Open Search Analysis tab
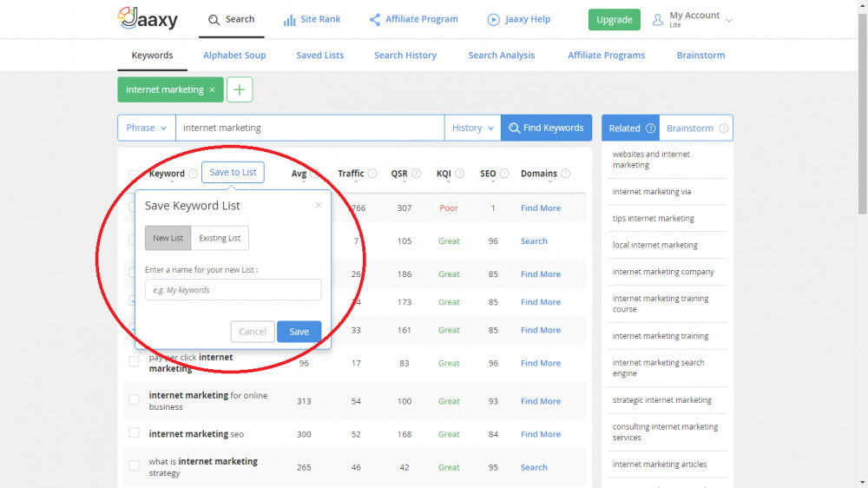Image resolution: width=868 pixels, height=488 pixels. (x=502, y=55)
